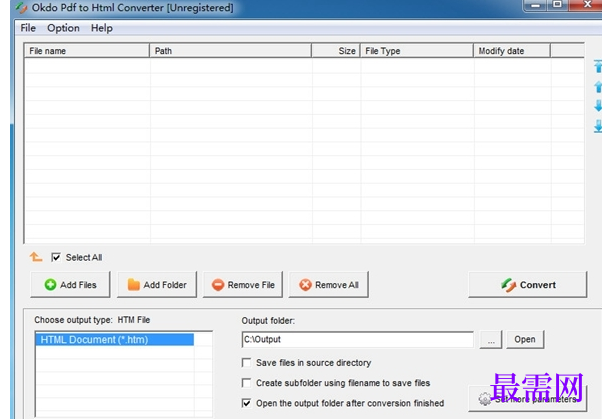Click the Add Files button
The image size is (602, 419).
(x=70, y=285)
